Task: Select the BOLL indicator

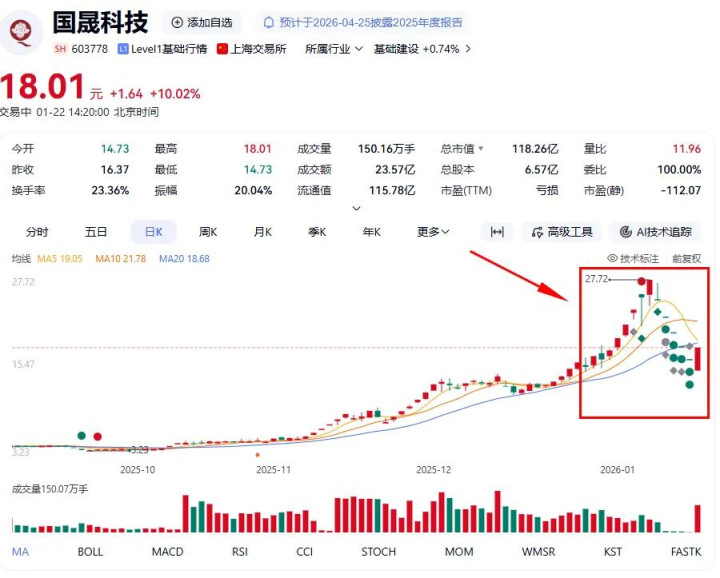Action: coord(90,551)
